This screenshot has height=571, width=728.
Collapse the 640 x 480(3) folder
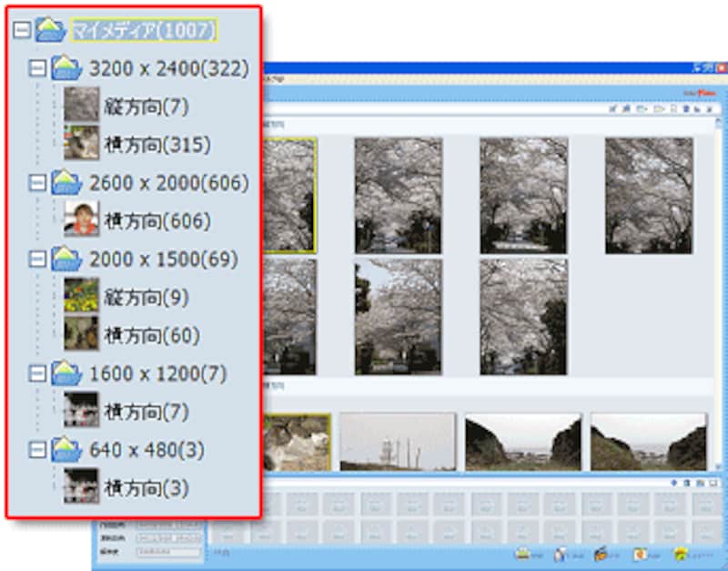click(38, 450)
